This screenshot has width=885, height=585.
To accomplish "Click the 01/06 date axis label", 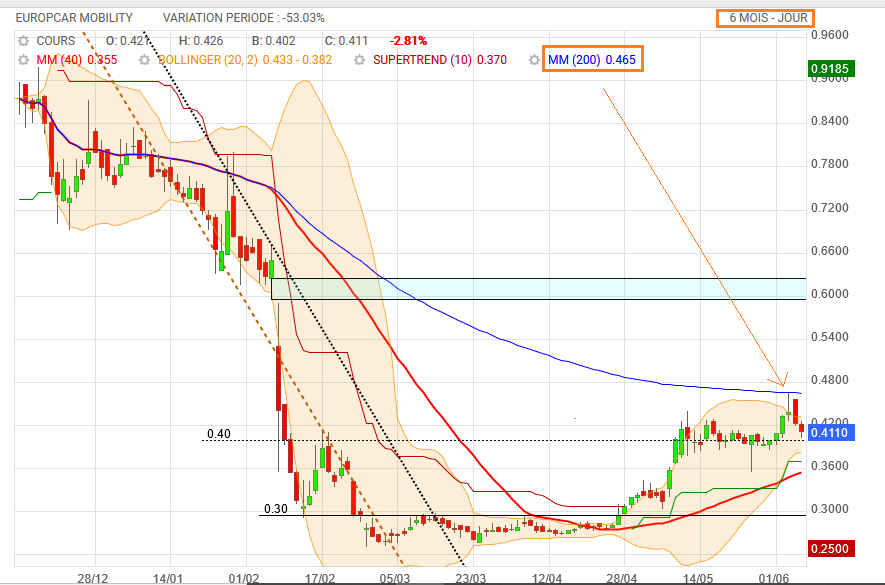I will pyautogui.click(x=773, y=579).
